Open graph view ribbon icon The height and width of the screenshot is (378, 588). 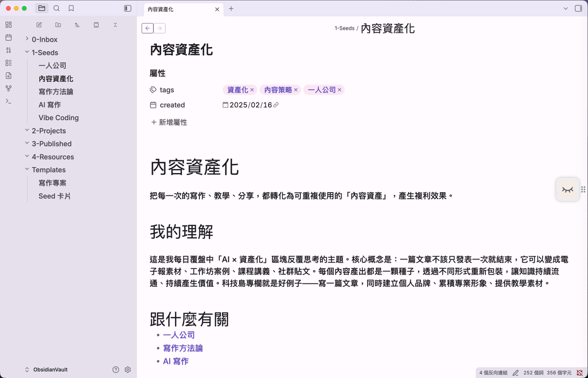click(x=8, y=88)
